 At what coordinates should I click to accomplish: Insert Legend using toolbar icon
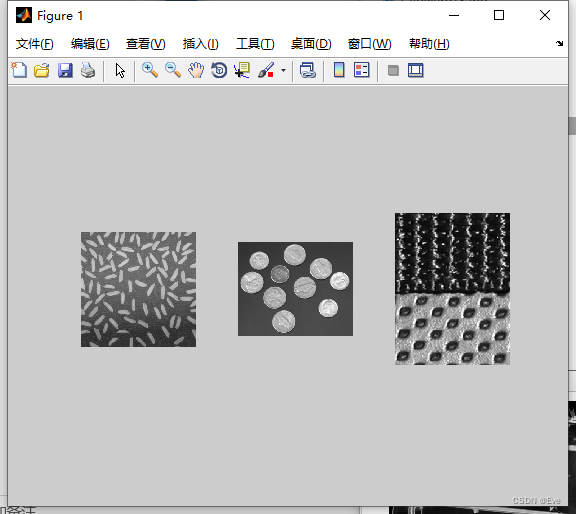click(x=362, y=70)
